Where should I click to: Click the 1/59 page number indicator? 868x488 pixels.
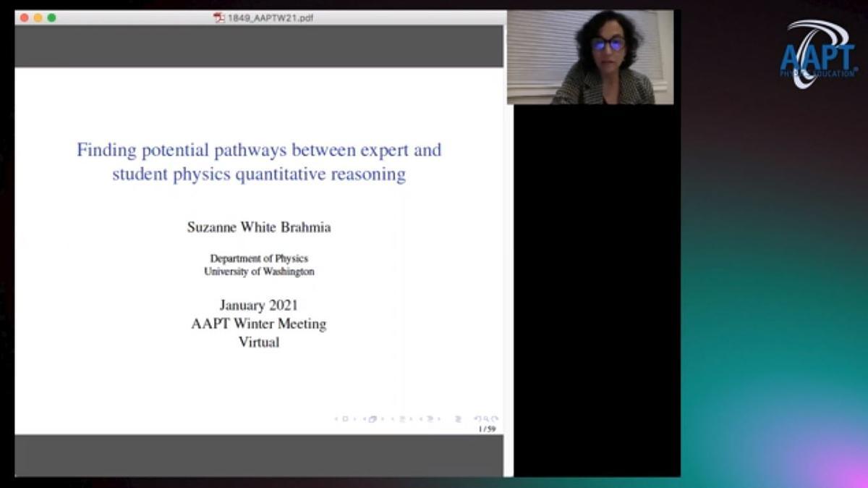pyautogui.click(x=487, y=429)
